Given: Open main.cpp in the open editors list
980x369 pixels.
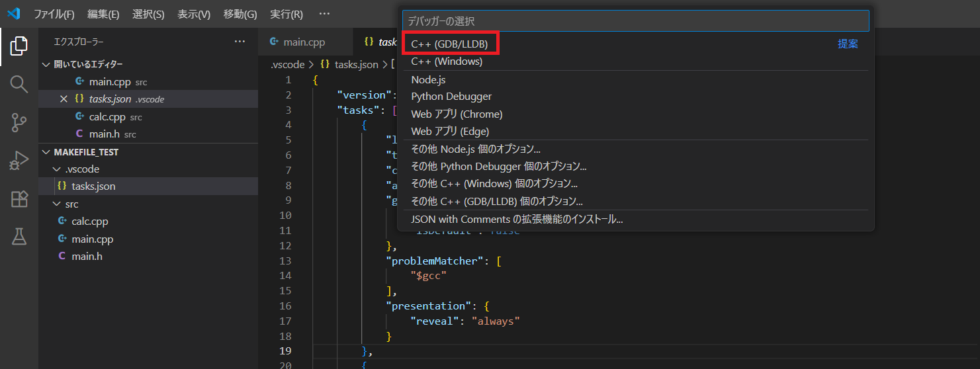Looking at the screenshot, I should (148, 82).
